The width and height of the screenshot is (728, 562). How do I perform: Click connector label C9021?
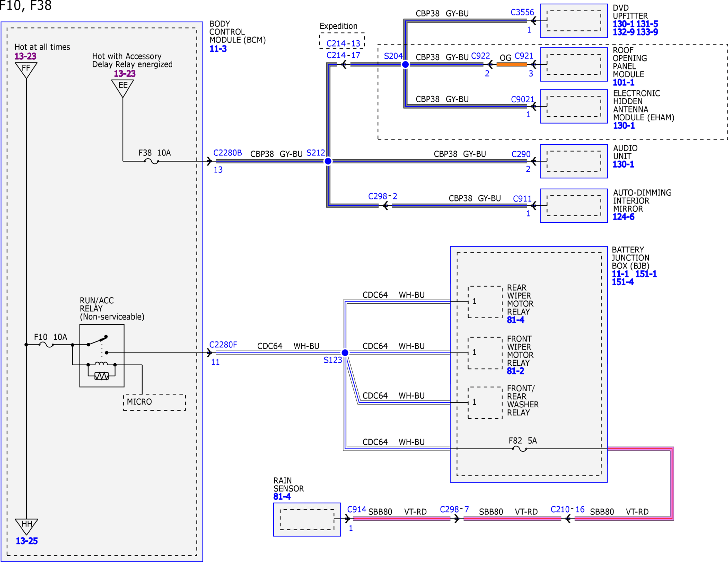point(523,100)
